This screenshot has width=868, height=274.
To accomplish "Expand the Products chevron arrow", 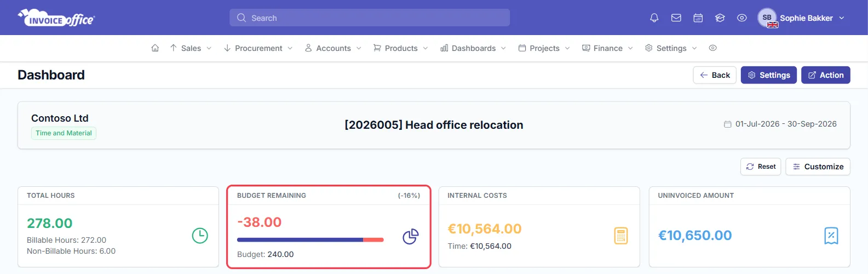I will 426,48.
